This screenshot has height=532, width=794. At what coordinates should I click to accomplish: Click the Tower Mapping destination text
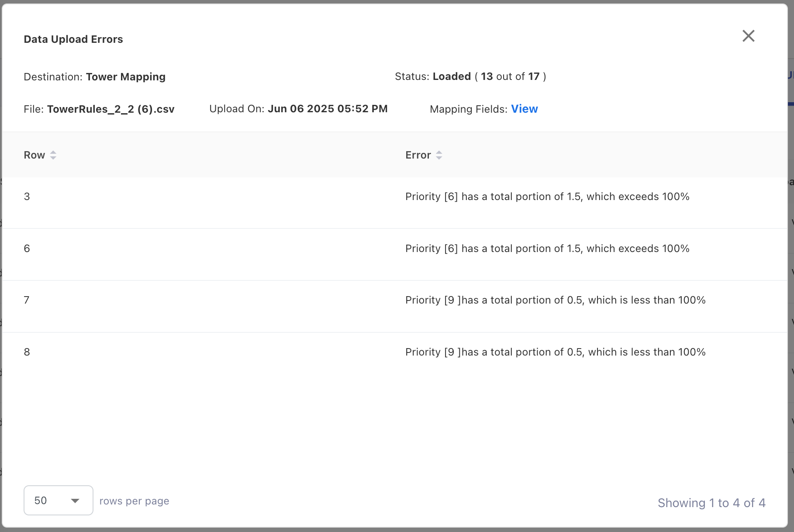(x=126, y=77)
